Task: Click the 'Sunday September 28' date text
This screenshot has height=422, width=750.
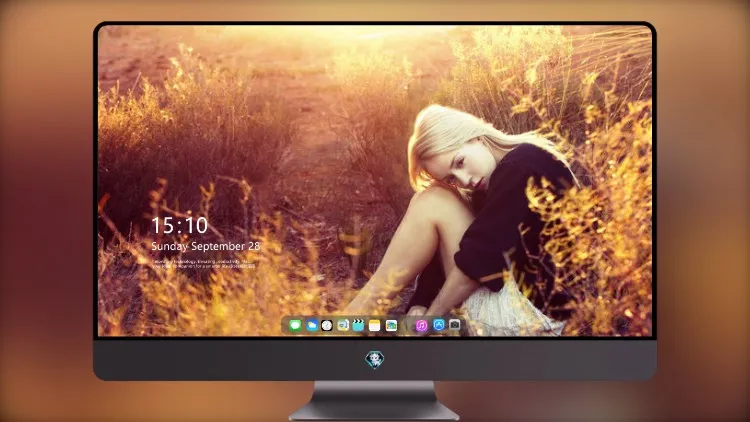Action: [x=205, y=246]
